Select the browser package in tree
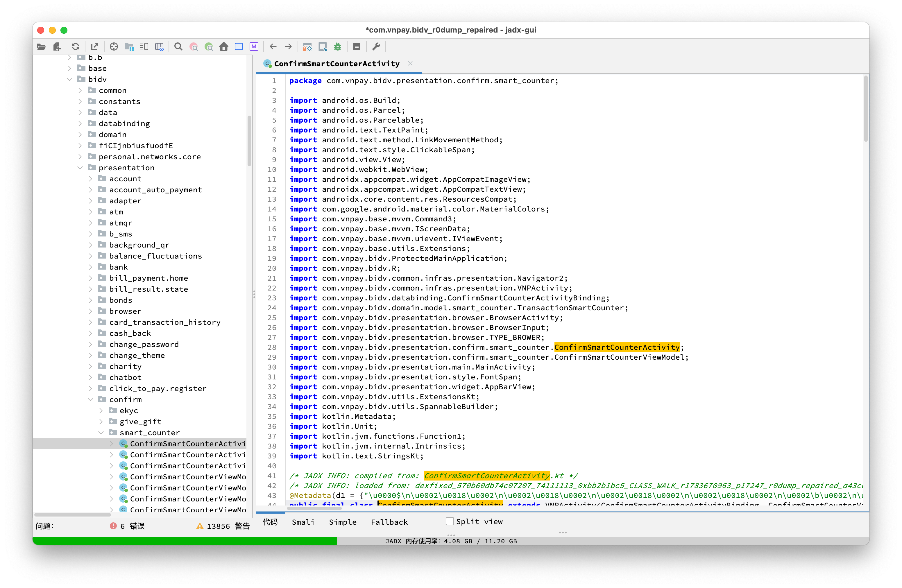 (125, 311)
